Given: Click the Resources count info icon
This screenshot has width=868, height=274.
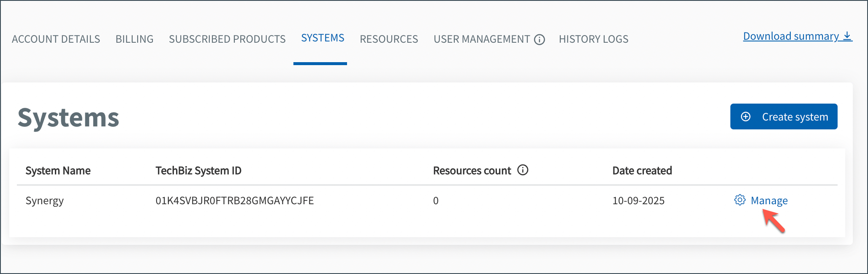Looking at the screenshot, I should [523, 170].
